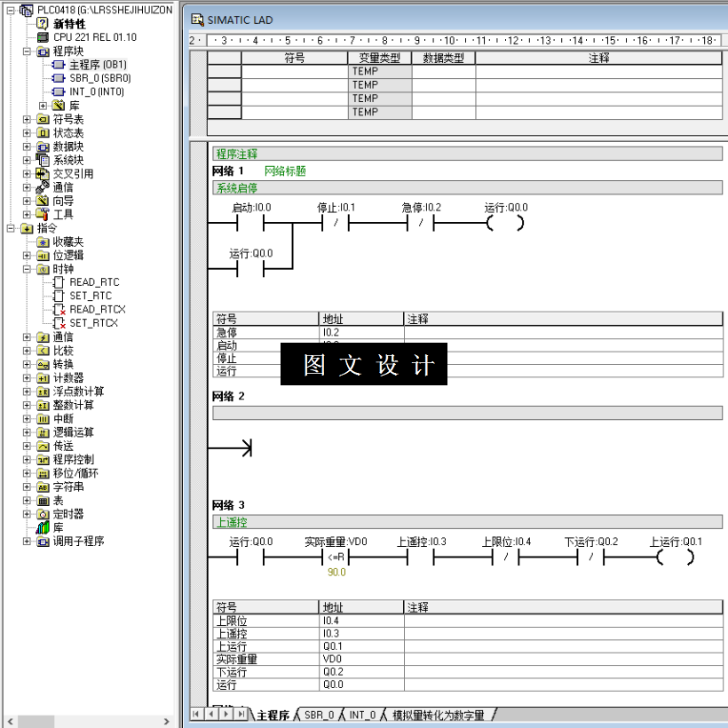728x728 pixels.
Task: Click the 上限位 row in network 3 symbol table
Action: [468, 621]
